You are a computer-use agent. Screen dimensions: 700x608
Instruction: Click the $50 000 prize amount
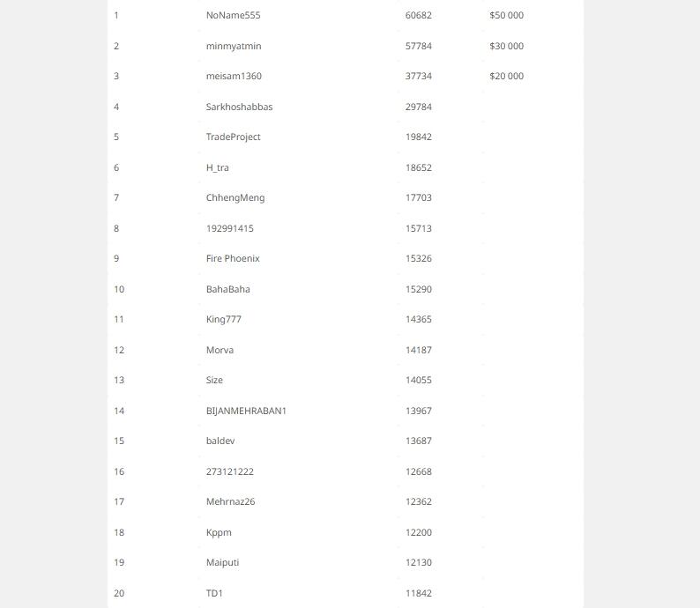[x=506, y=16]
